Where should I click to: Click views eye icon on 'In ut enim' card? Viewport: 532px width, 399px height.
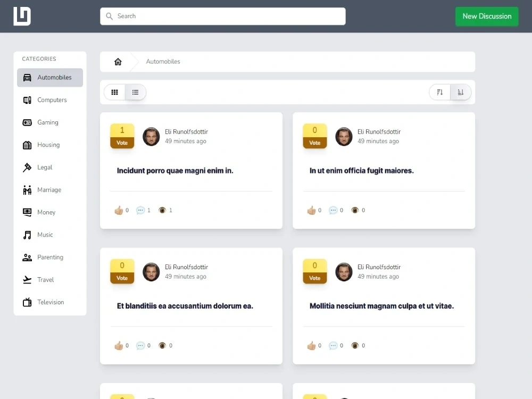(355, 210)
